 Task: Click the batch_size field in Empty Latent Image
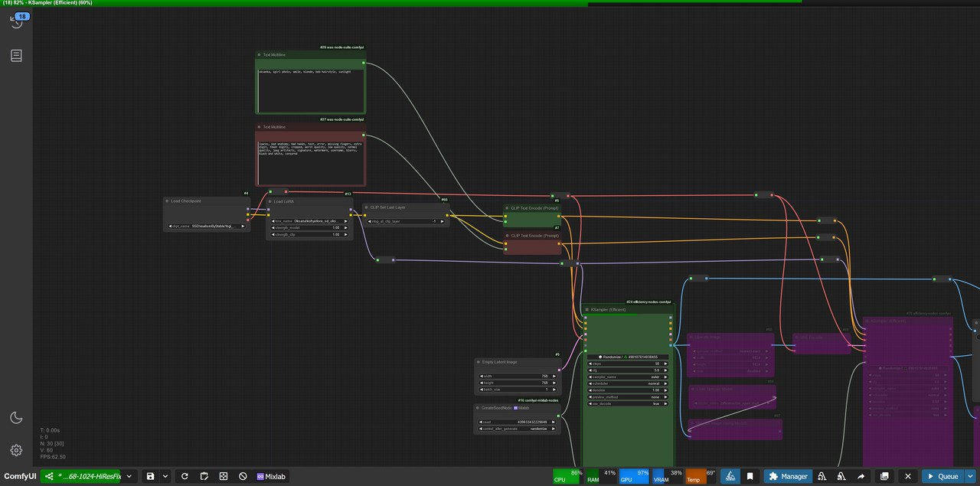coord(517,390)
